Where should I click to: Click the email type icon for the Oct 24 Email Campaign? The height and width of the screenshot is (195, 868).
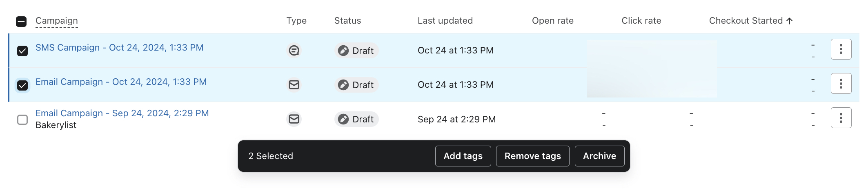click(294, 85)
